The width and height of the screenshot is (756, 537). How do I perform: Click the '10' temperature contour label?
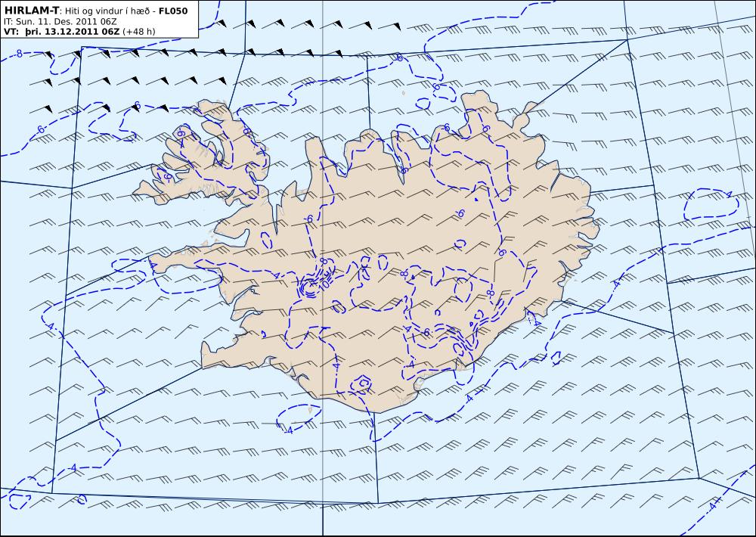[324, 284]
